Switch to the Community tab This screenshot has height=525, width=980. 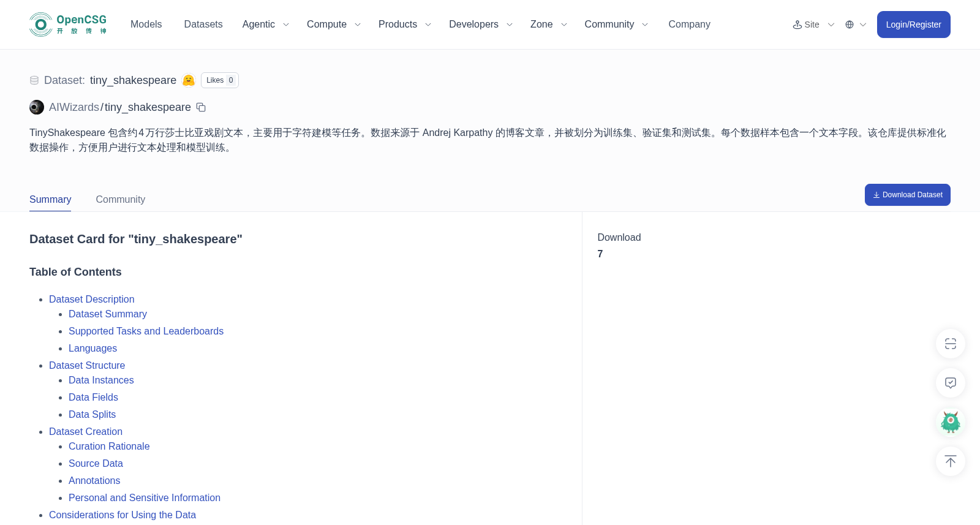tap(121, 200)
